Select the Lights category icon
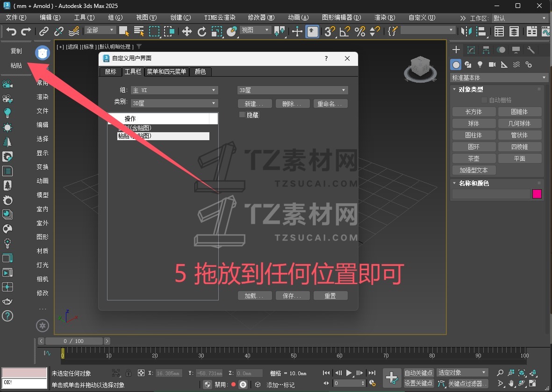 (480, 65)
